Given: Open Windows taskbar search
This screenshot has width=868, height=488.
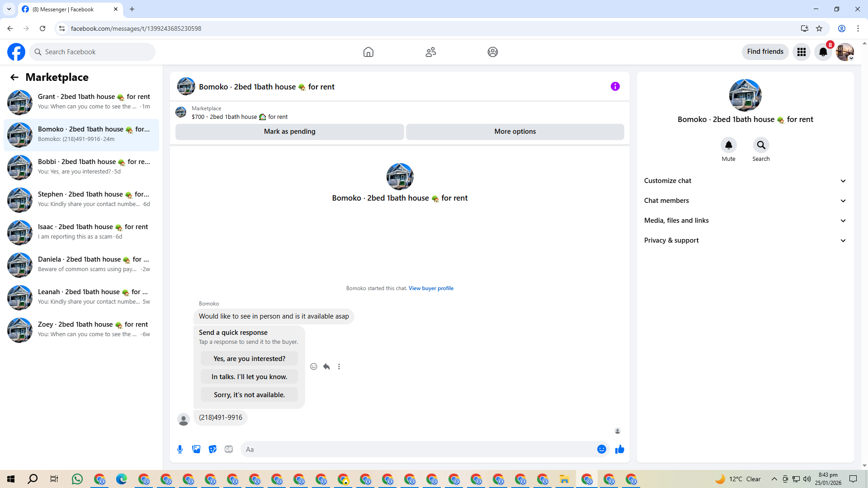Looking at the screenshot, I should [x=33, y=479].
